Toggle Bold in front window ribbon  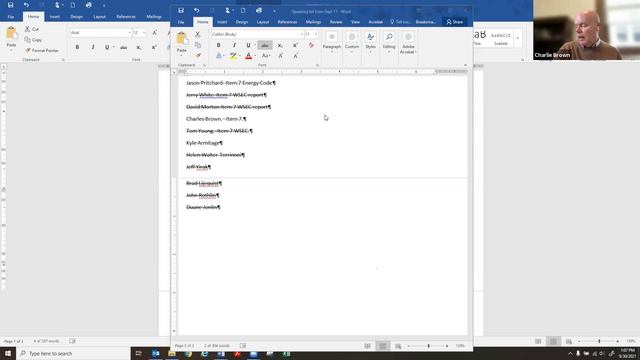(x=218, y=45)
